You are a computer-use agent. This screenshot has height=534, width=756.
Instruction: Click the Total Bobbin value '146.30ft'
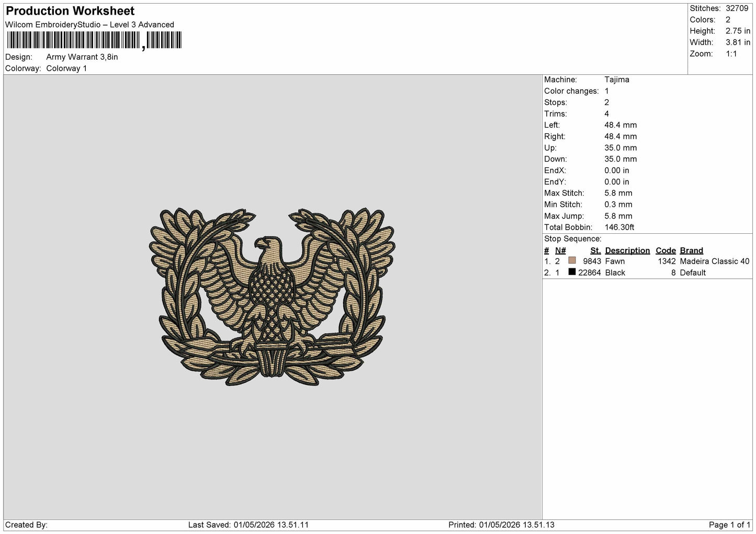coord(619,228)
